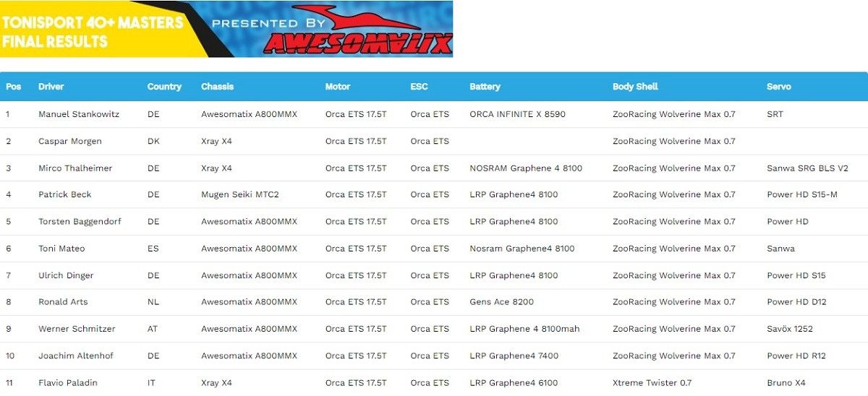This screenshot has width=868, height=396.
Task: Click Power HD D12 servo cell
Action: click(796, 302)
